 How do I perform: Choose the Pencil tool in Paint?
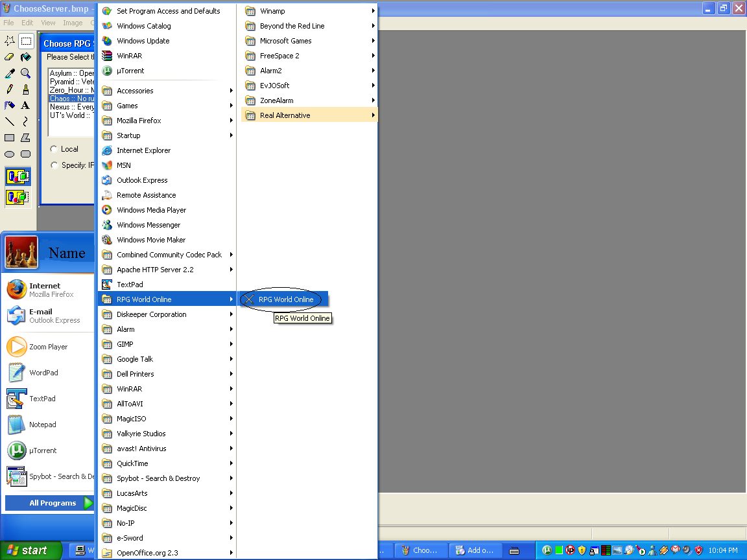(10, 89)
